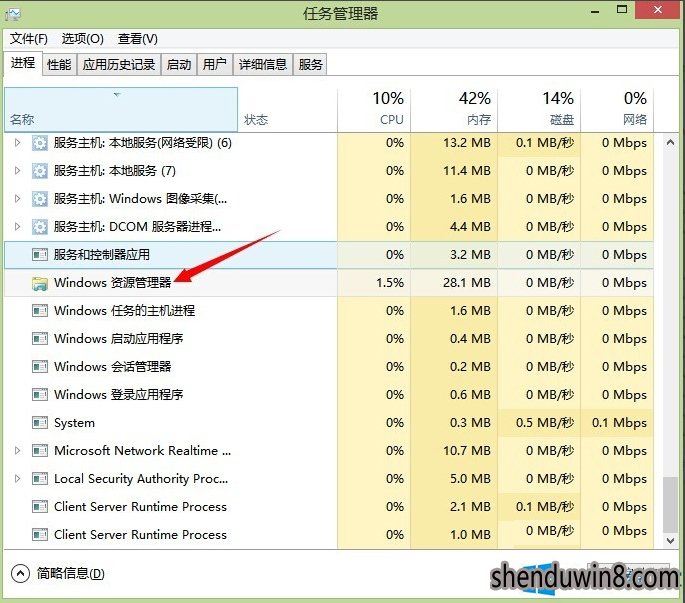Image resolution: width=685 pixels, height=603 pixels.
Task: Click the 1.5% CPU value
Action: 390,283
